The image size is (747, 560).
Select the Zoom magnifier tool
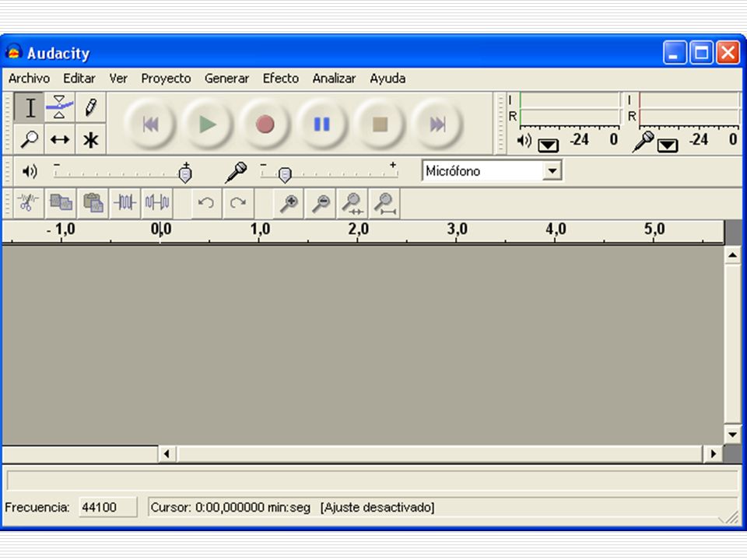pyautogui.click(x=30, y=139)
